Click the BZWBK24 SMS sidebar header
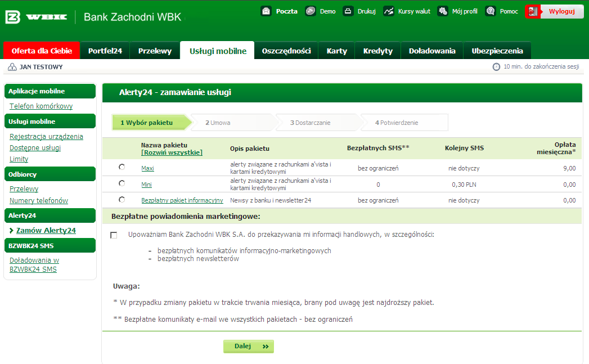Viewport: 589px width, 364px height. click(50, 246)
